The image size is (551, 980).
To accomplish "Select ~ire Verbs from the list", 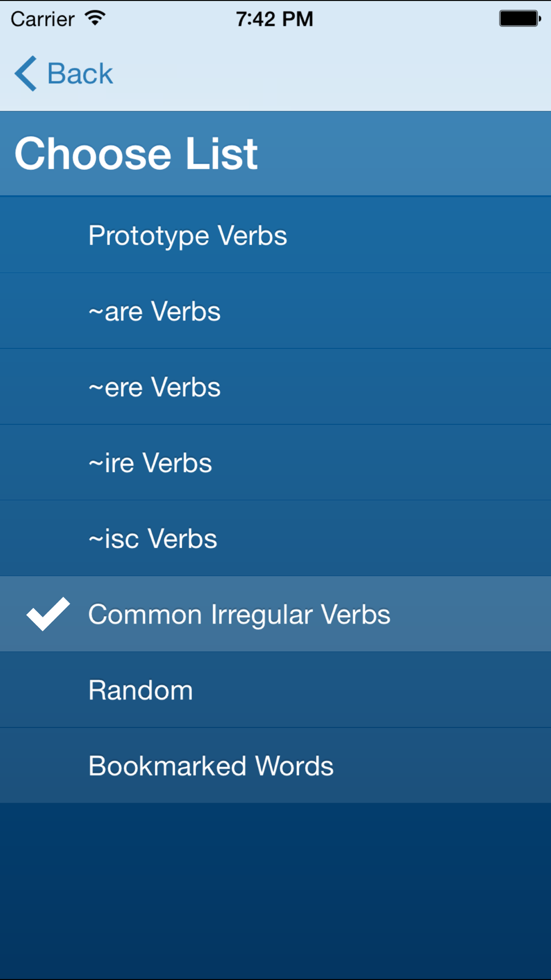I will click(x=150, y=463).
